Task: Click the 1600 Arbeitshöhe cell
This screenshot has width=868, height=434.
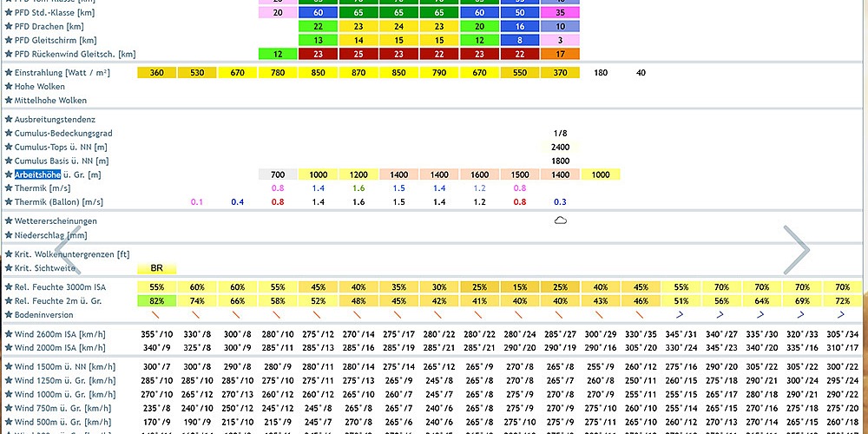Action: [479, 174]
